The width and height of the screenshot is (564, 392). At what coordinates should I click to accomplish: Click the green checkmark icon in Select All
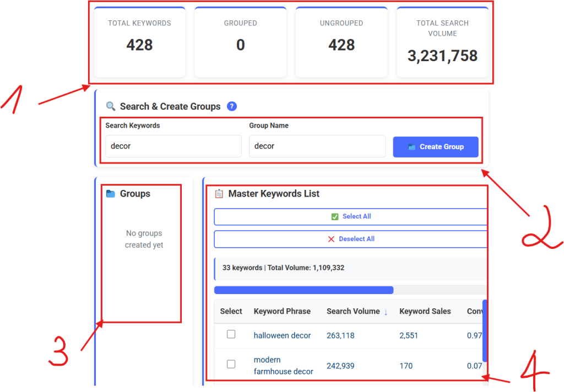[335, 217]
